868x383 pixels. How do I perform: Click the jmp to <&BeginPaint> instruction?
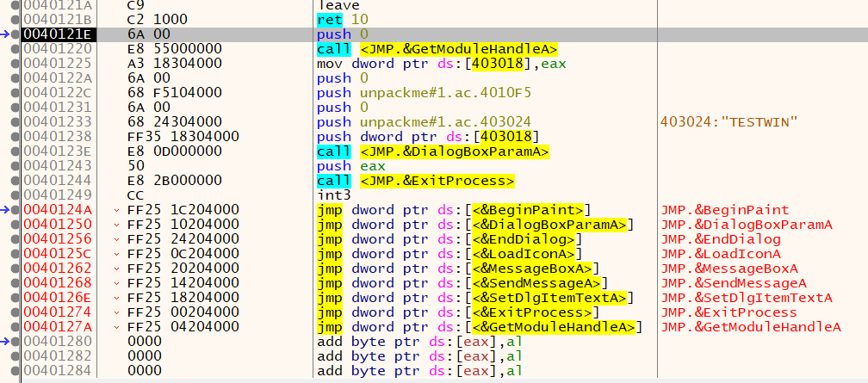[455, 210]
